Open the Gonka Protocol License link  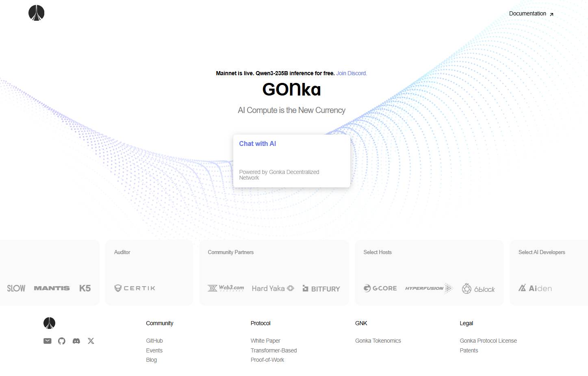(488, 341)
